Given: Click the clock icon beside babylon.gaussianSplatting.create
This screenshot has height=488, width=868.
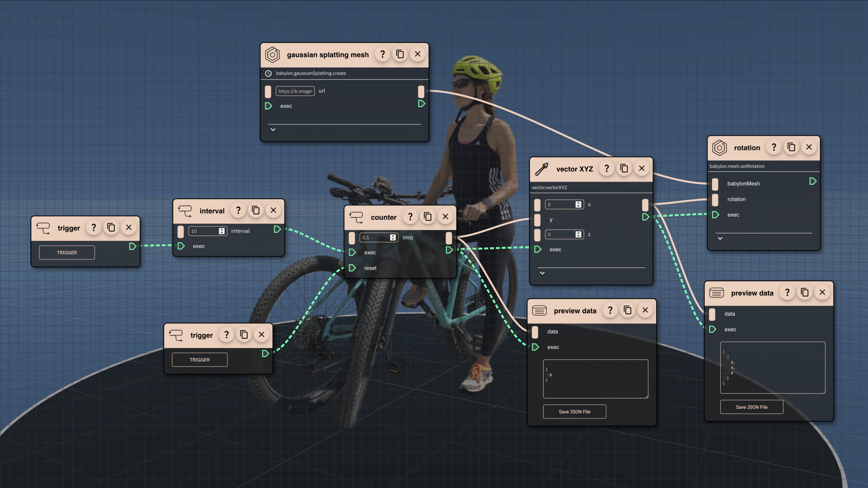Looking at the screenshot, I should click(x=268, y=73).
